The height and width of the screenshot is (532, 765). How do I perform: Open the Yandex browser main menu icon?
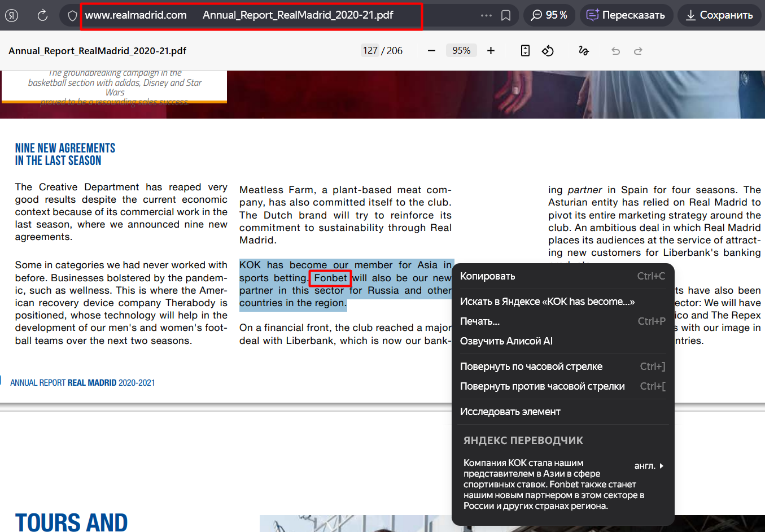[x=12, y=15]
